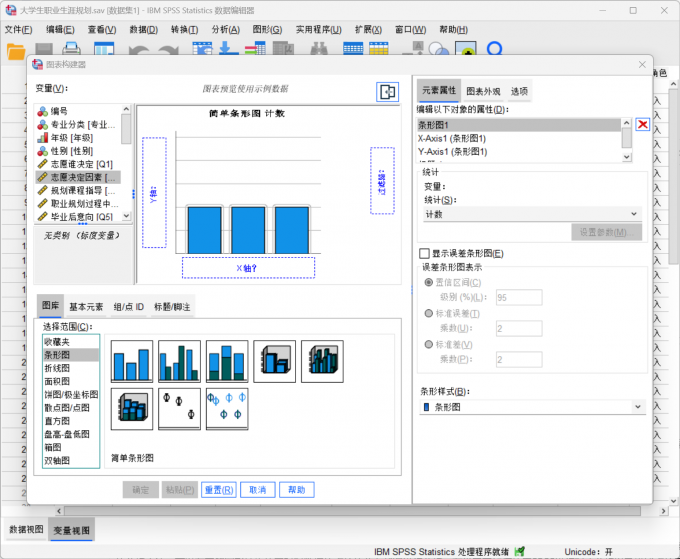680x559 pixels.
Task: Click the blue grid insert cases icon
Action: pyautogui.click(x=353, y=49)
